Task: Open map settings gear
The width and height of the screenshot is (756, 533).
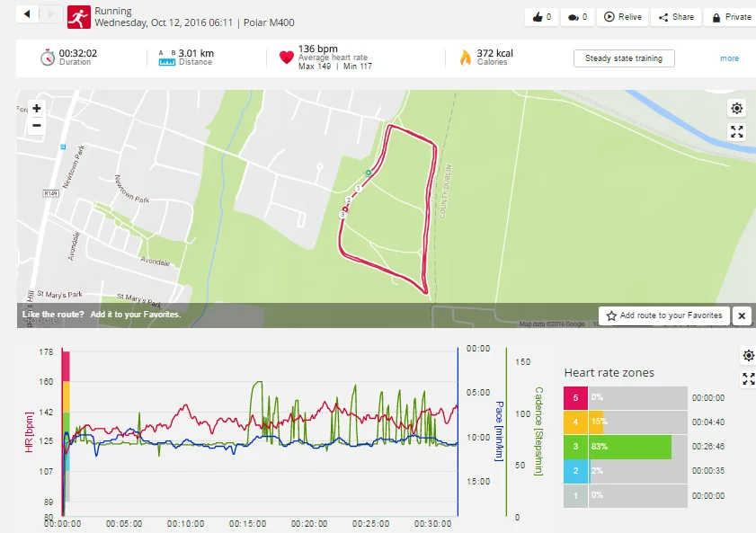Action: [737, 109]
